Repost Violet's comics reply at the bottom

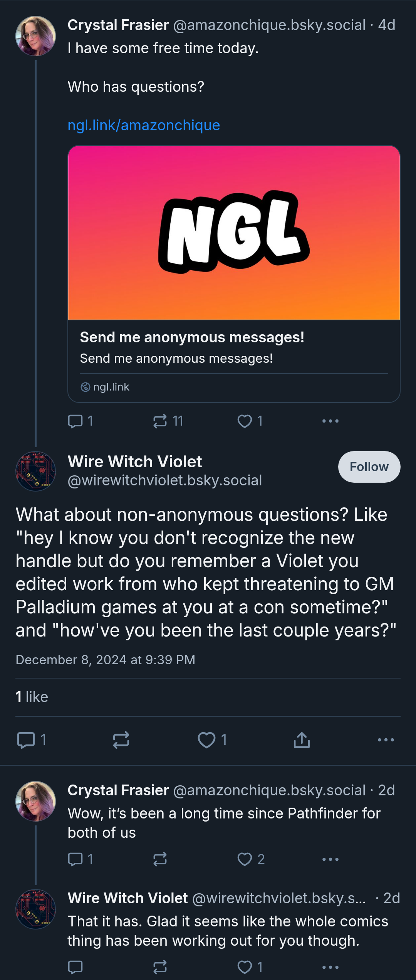[160, 967]
